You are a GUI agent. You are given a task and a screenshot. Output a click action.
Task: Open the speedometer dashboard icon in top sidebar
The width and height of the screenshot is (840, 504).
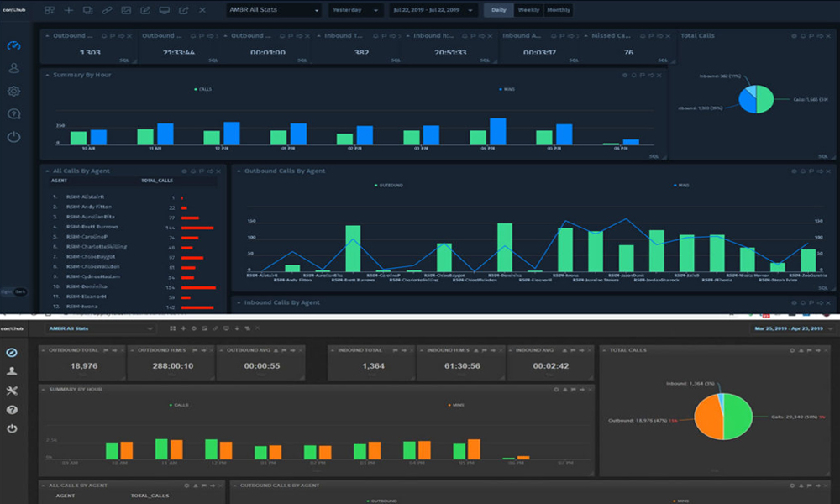pyautogui.click(x=14, y=46)
